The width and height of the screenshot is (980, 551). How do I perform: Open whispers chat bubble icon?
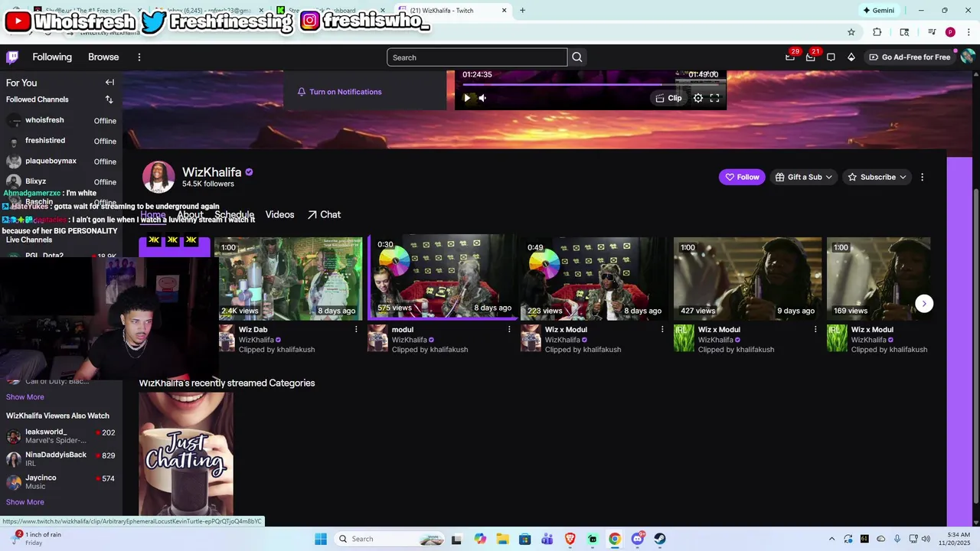pos(831,57)
